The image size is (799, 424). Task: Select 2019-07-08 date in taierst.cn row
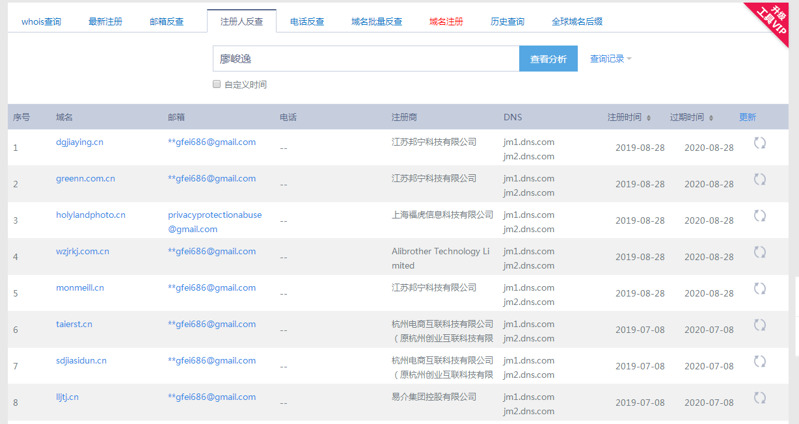point(640,330)
